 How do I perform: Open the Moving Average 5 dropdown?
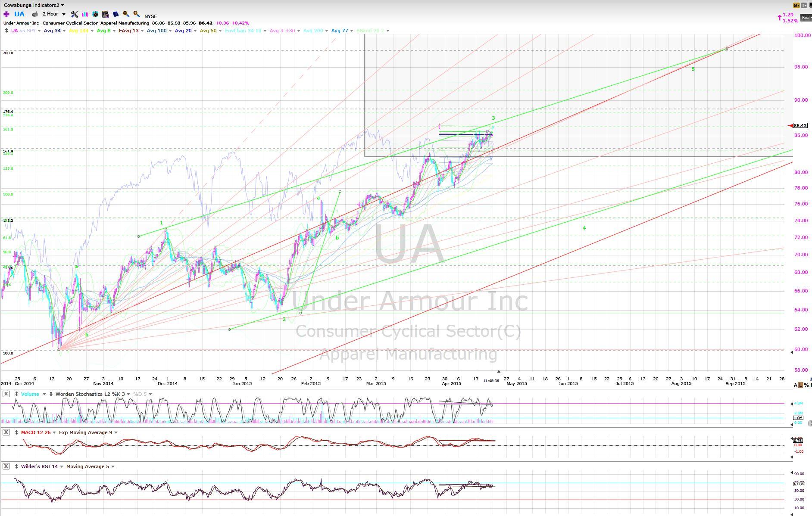pos(113,466)
